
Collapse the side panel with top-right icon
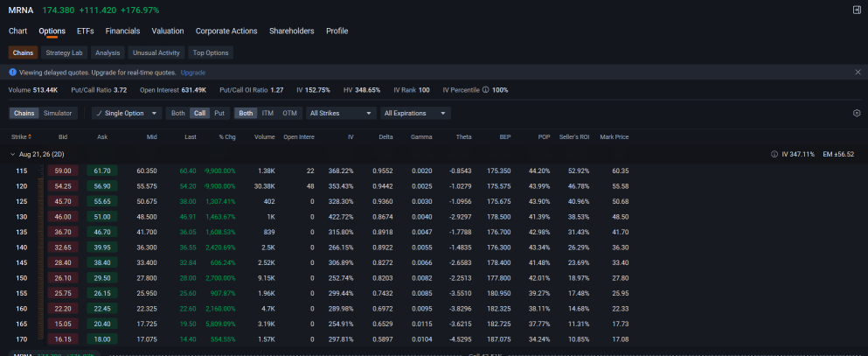pos(857,10)
